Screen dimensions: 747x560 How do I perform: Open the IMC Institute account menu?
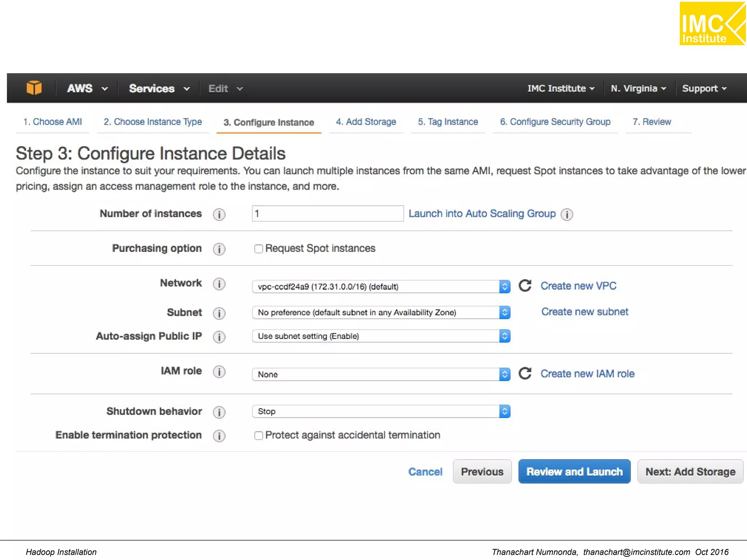pyautogui.click(x=561, y=88)
